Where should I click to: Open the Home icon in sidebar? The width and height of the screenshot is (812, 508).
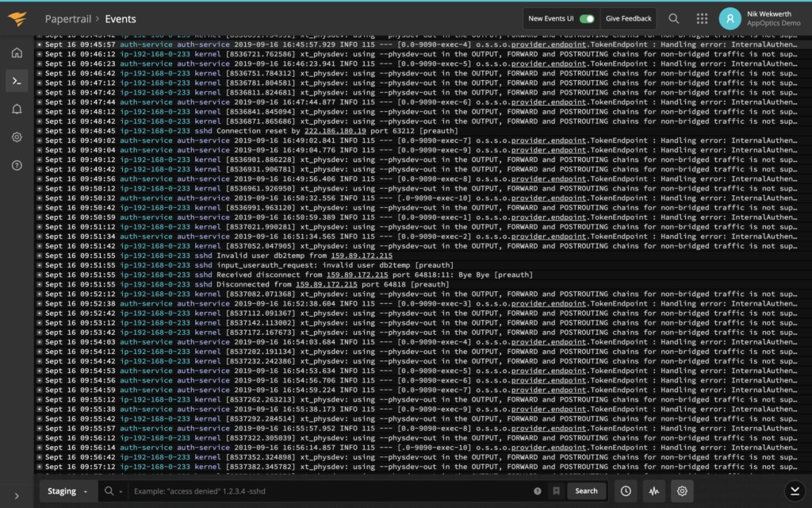[x=17, y=53]
